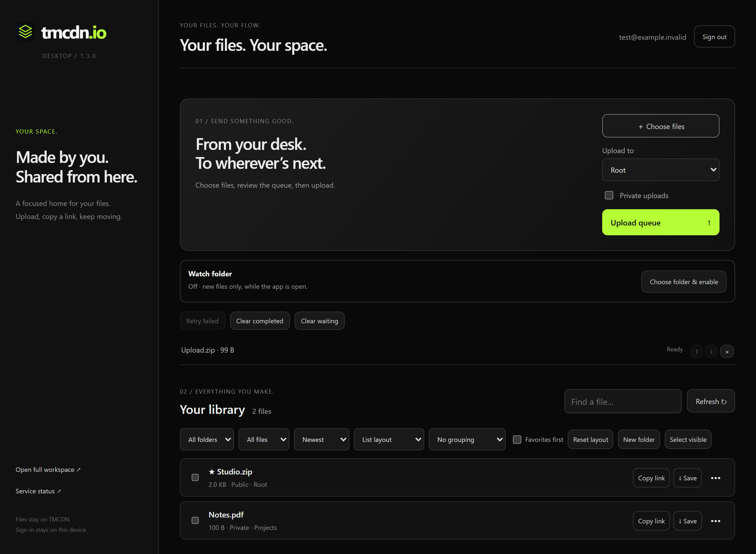Screen dimensions: 756x554
Task: Click the '100 B · Private · Projects' details
Action: coord(242,528)
